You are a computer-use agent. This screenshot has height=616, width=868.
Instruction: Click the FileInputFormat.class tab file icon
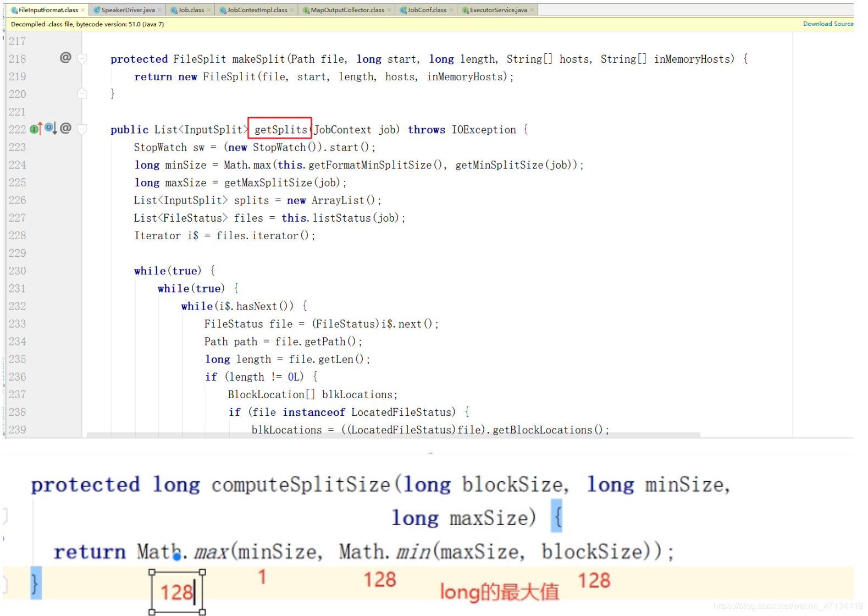[14, 10]
